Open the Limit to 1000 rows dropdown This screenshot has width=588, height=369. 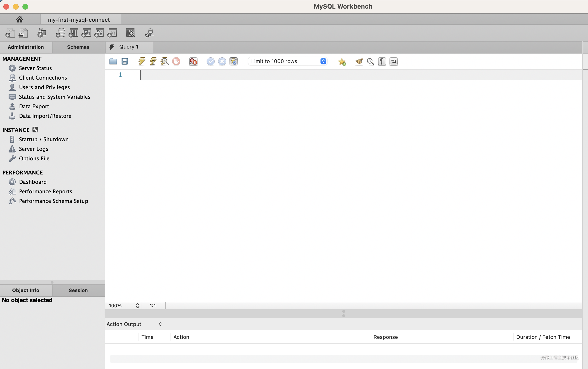coord(288,61)
